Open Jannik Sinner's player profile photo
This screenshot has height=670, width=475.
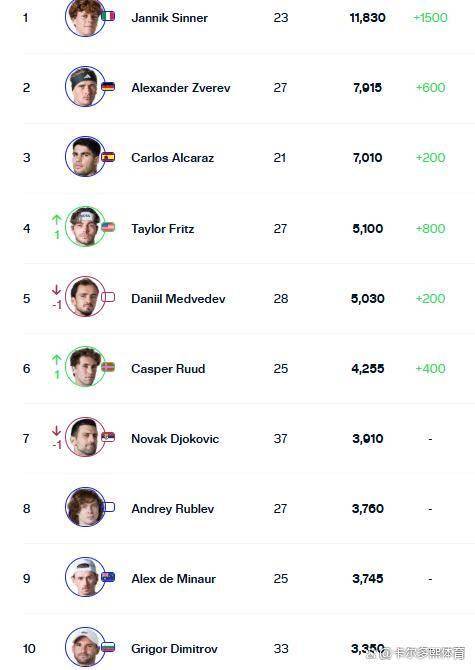[x=85, y=17]
